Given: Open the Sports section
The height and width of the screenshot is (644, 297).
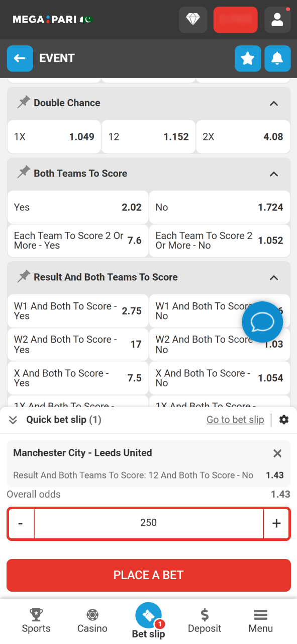Looking at the screenshot, I should [x=36, y=620].
